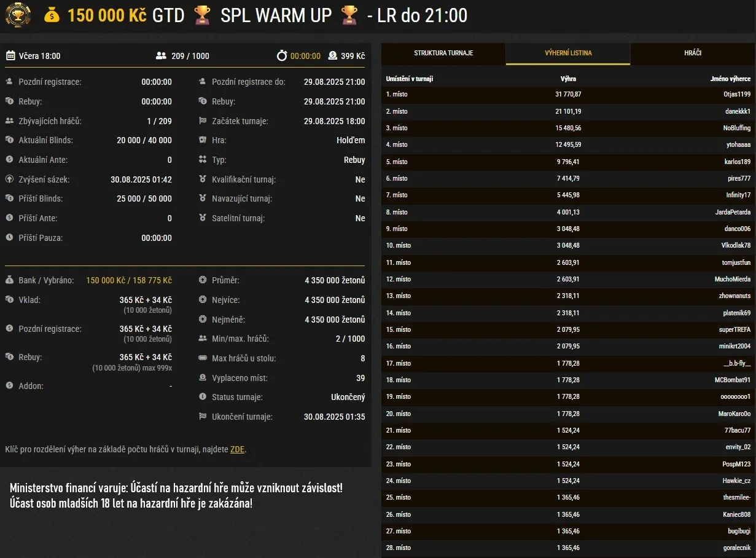The width and height of the screenshot is (756, 558).
Task: Click the info icon beside Status turnaje
Action: coord(203,396)
